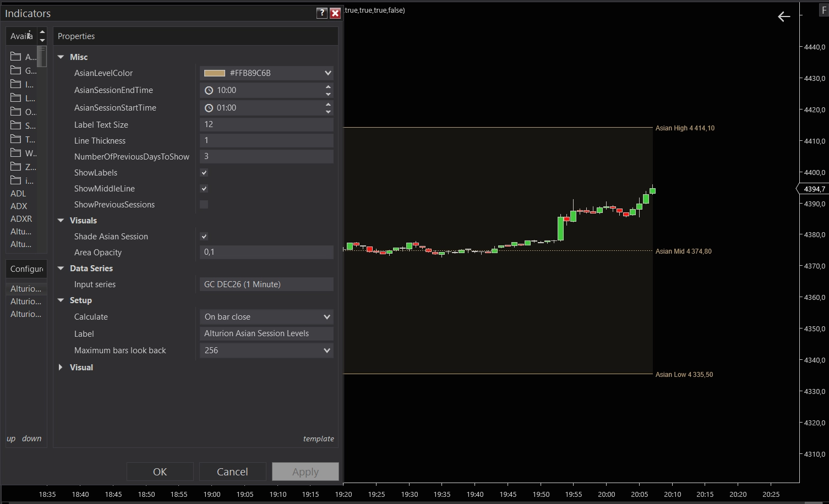Click the left arrow icon on the chart
Image resolution: width=829 pixels, height=504 pixels.
[x=784, y=17]
